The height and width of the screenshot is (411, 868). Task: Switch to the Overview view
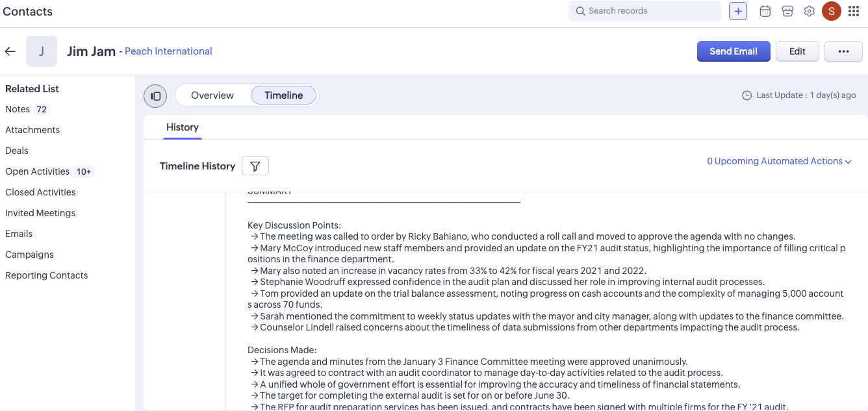[212, 95]
